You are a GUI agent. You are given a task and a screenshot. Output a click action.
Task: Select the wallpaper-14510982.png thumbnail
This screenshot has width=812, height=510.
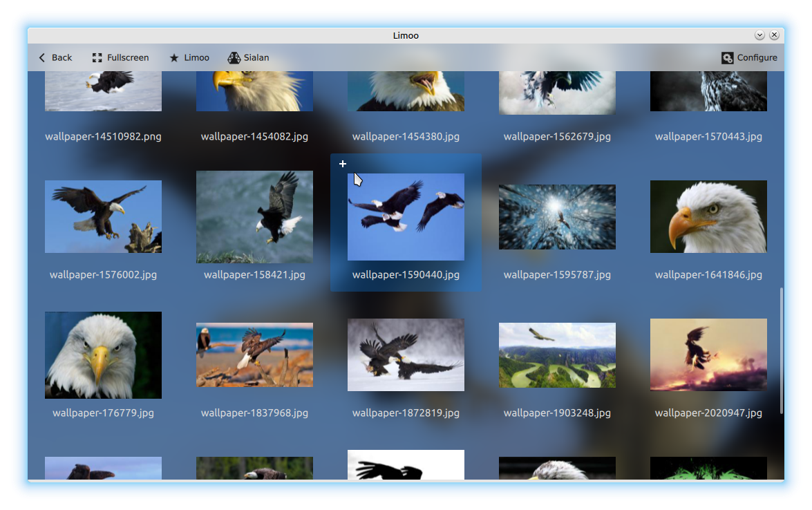(x=103, y=91)
